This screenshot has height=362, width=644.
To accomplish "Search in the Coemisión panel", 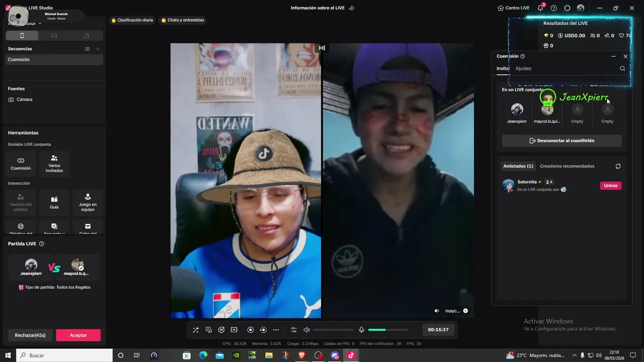I will coord(622,68).
